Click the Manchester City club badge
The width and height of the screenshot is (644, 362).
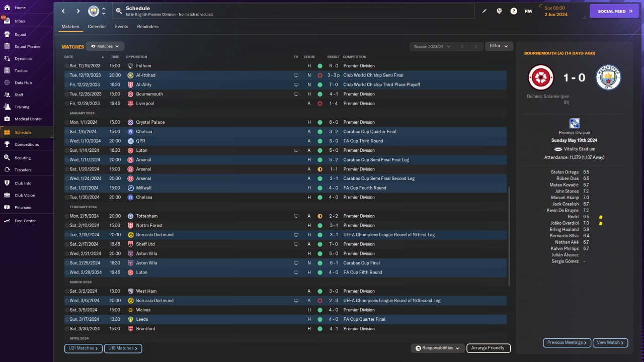94,11
